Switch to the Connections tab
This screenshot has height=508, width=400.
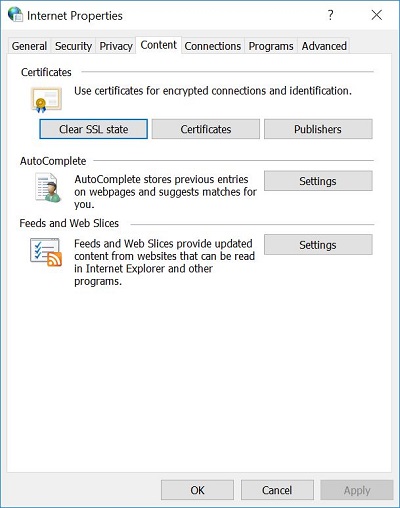(x=213, y=46)
